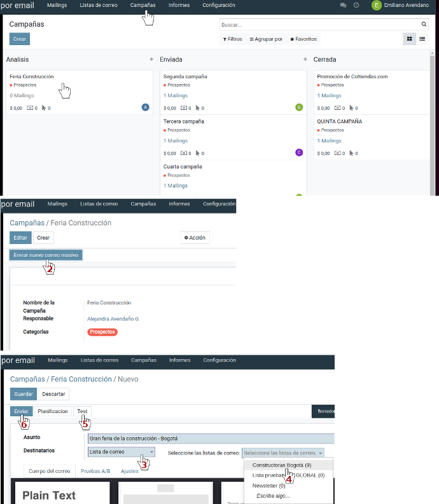Open the Lista de correo recipients dropdown

click(122, 452)
